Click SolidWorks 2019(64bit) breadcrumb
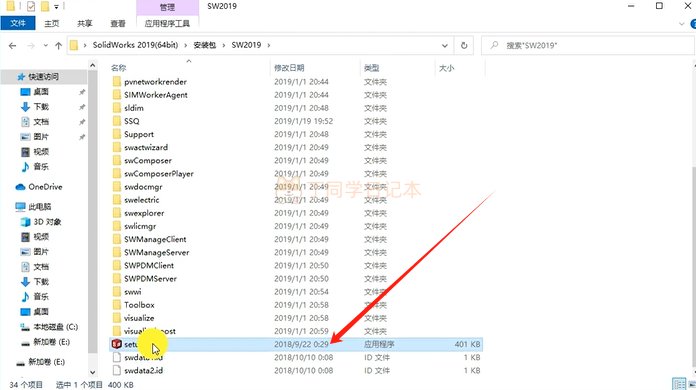 tap(135, 45)
